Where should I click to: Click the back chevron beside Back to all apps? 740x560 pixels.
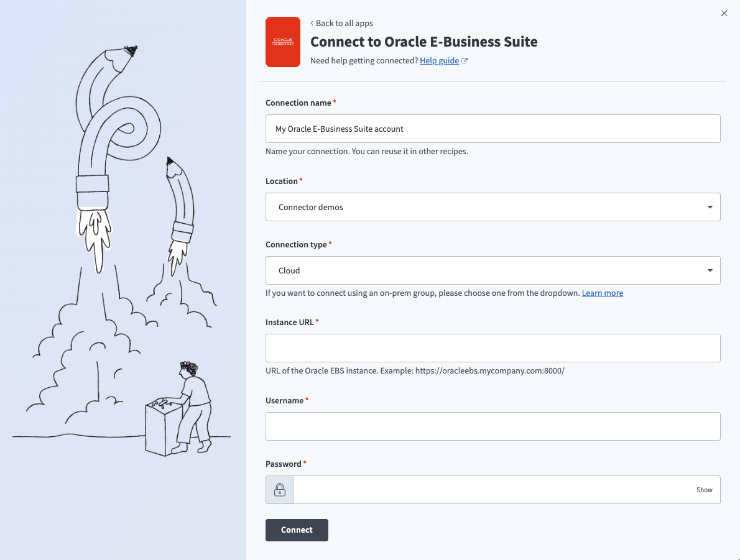tap(312, 24)
